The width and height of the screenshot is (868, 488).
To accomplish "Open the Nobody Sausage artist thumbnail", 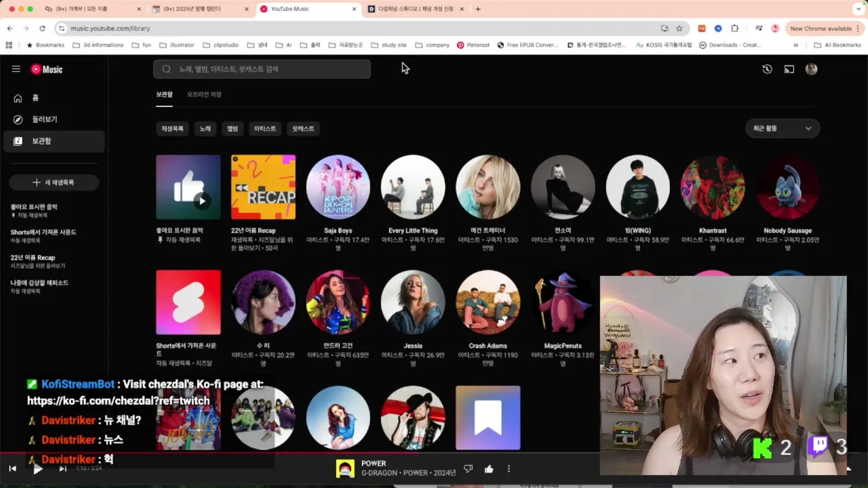I will pos(787,187).
